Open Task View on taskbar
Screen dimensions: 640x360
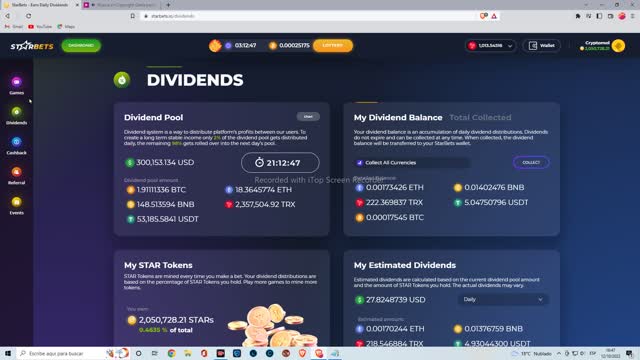point(155,353)
